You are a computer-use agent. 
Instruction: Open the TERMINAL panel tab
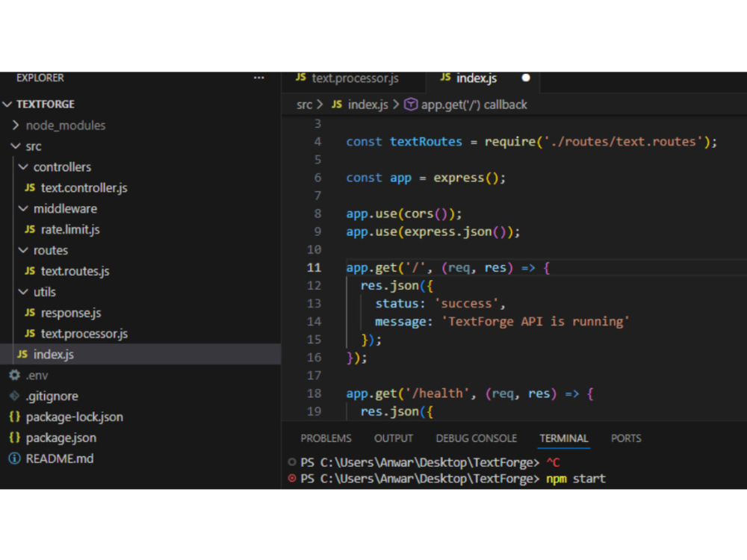coord(564,438)
